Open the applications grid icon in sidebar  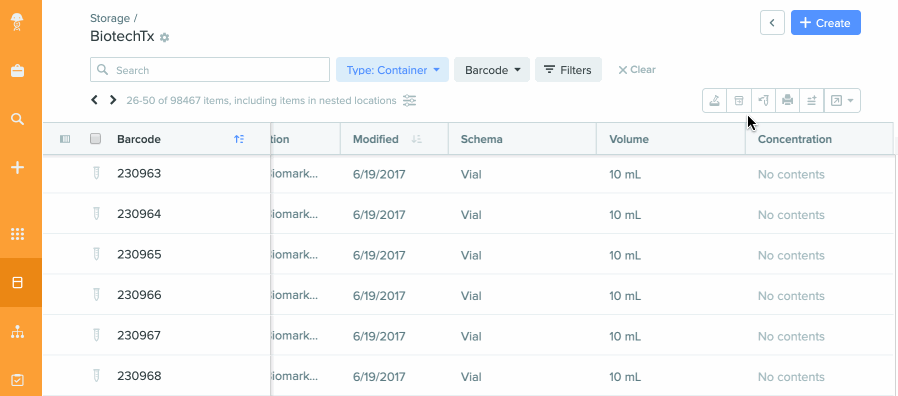point(18,234)
